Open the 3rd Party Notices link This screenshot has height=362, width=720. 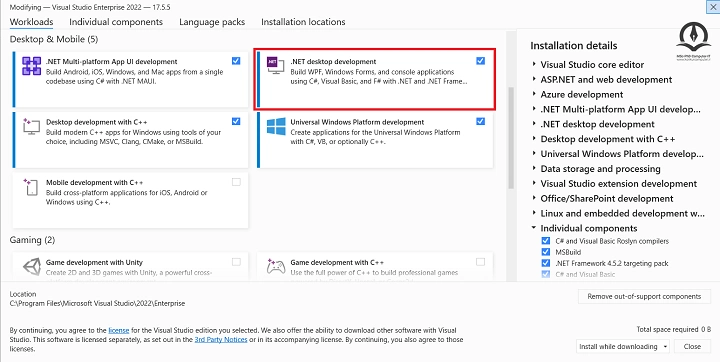(221, 339)
